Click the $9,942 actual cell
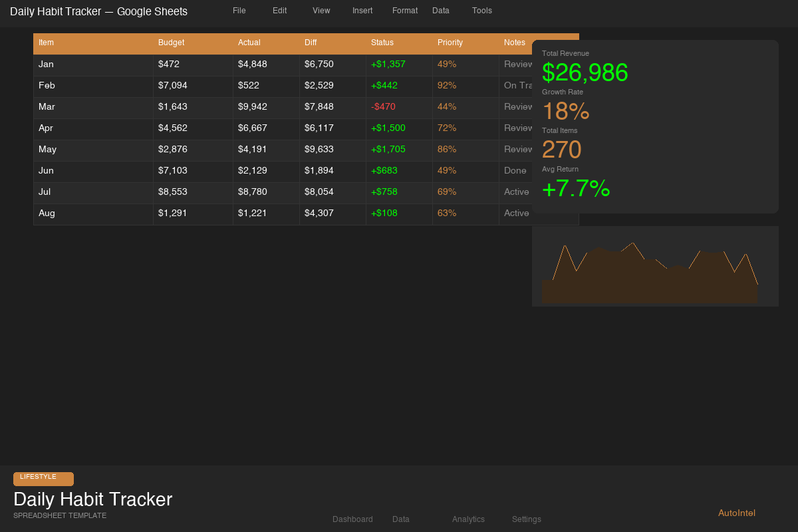 point(266,108)
